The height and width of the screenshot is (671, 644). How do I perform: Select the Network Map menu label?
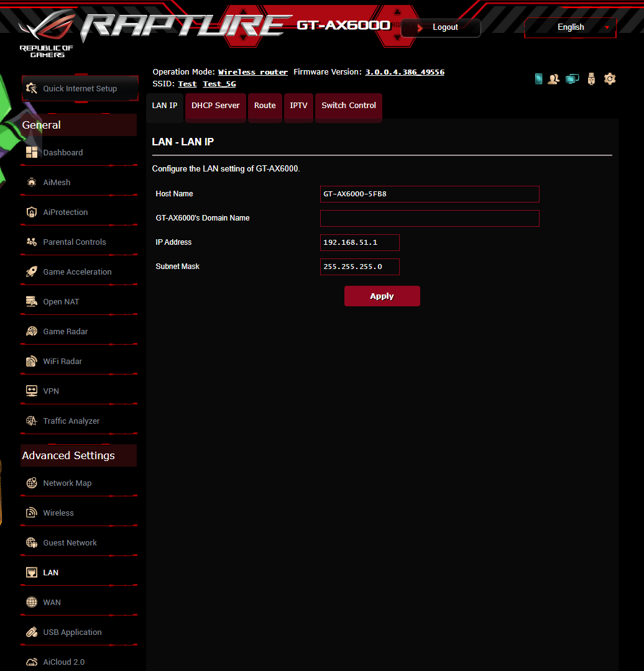tap(67, 483)
